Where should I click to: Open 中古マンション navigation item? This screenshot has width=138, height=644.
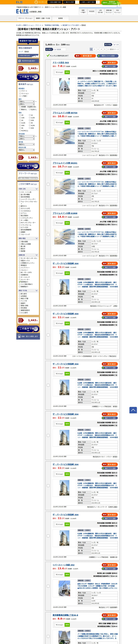tap(117, 11)
